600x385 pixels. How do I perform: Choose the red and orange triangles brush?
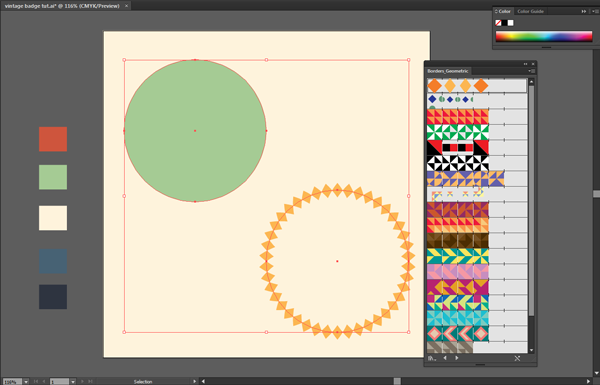[x=477, y=117]
